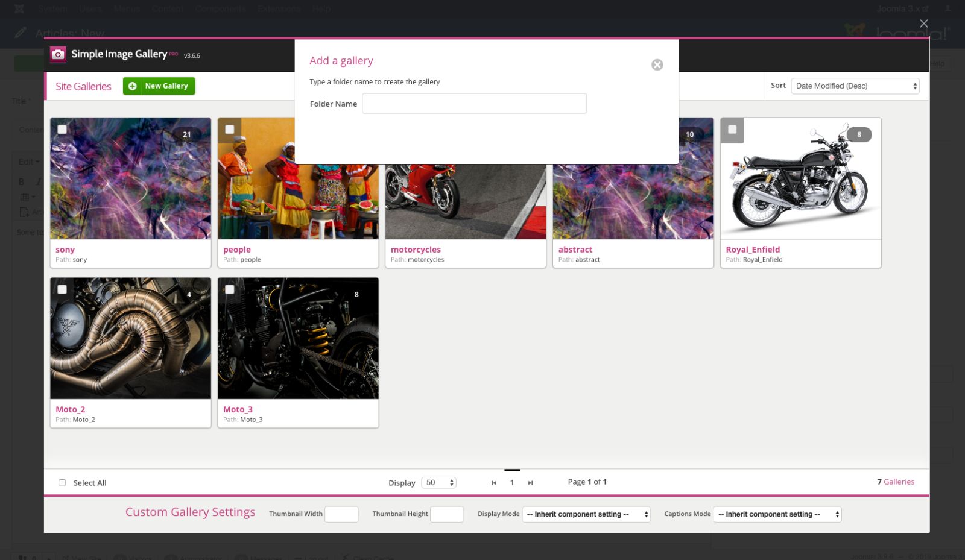965x560 pixels.
Task: Click the sony gallery thumbnail
Action: [131, 179]
